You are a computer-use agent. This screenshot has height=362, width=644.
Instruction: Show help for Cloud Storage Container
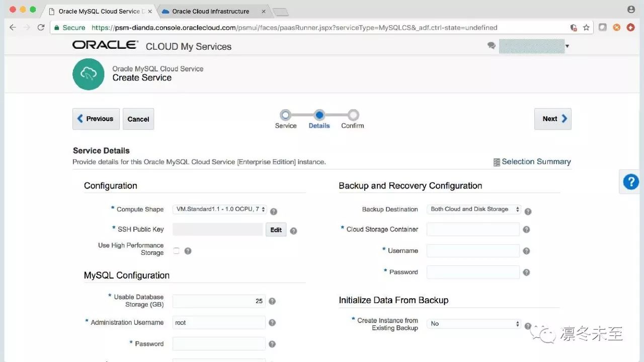point(526,229)
